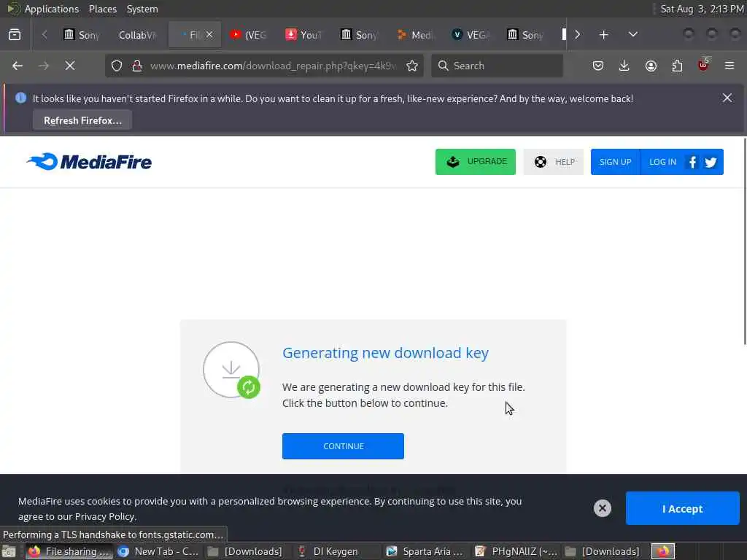747x560 pixels.
Task: Open the Extensions puzzle icon
Action: (677, 66)
